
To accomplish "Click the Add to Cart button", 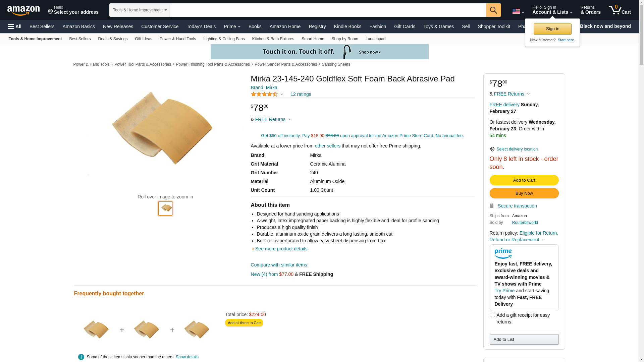I will 524,180.
